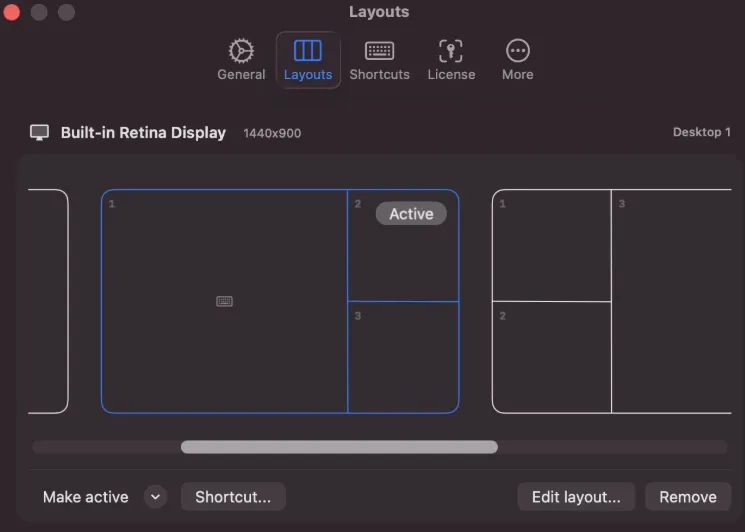This screenshot has height=532, width=745.
Task: Open the Shortcuts tab
Action: 379,60
